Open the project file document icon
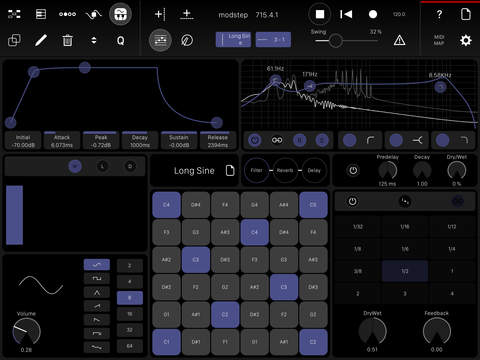Image resolution: width=480 pixels, height=360 pixels. (x=466, y=14)
